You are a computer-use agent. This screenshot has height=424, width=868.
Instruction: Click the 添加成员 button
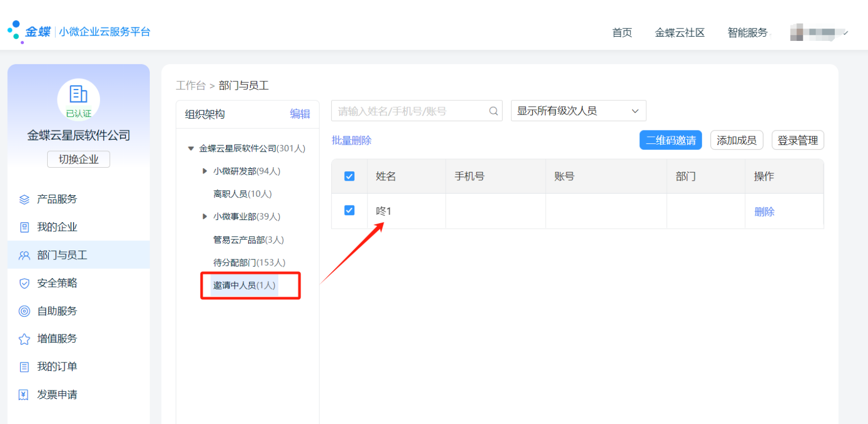[736, 140]
